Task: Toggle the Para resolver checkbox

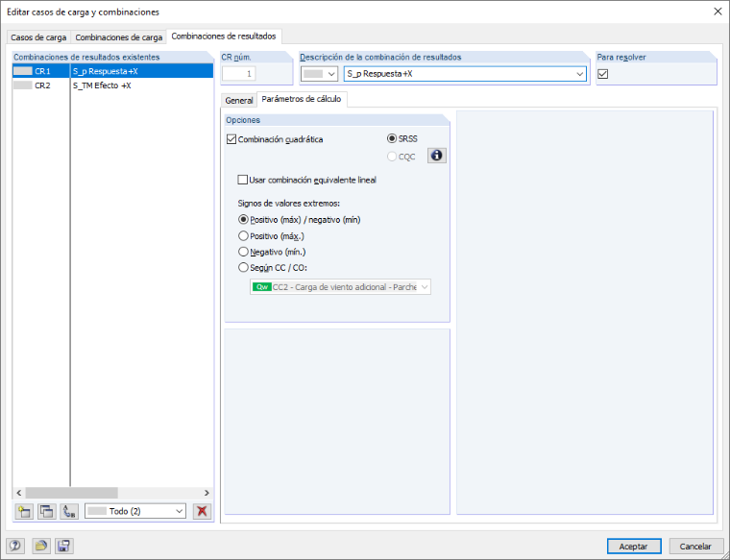Action: 603,74
